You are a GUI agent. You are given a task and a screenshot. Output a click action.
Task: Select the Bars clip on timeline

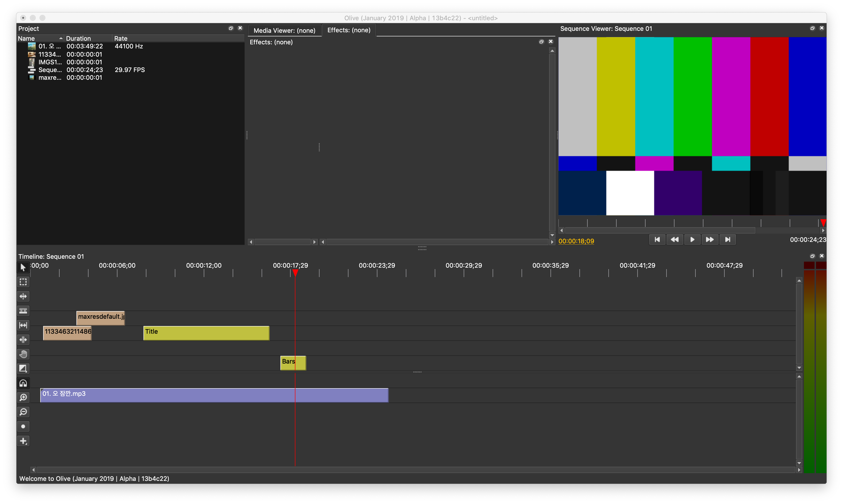(x=293, y=363)
